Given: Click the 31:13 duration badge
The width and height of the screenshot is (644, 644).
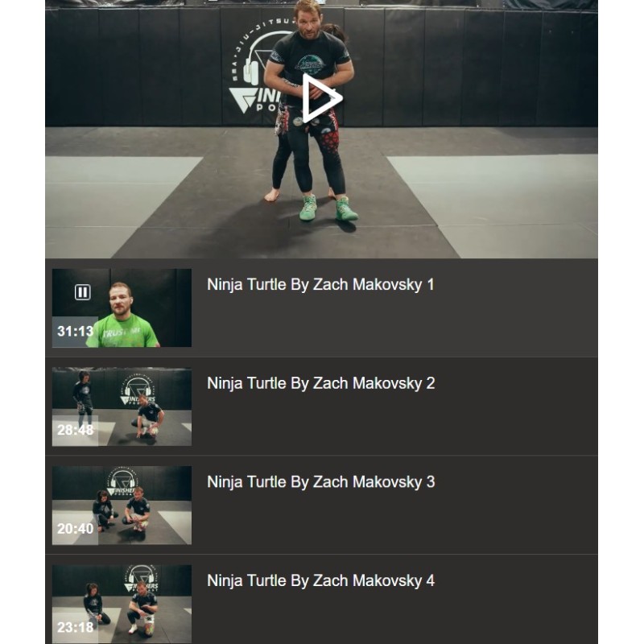Looking at the screenshot, I should [75, 332].
